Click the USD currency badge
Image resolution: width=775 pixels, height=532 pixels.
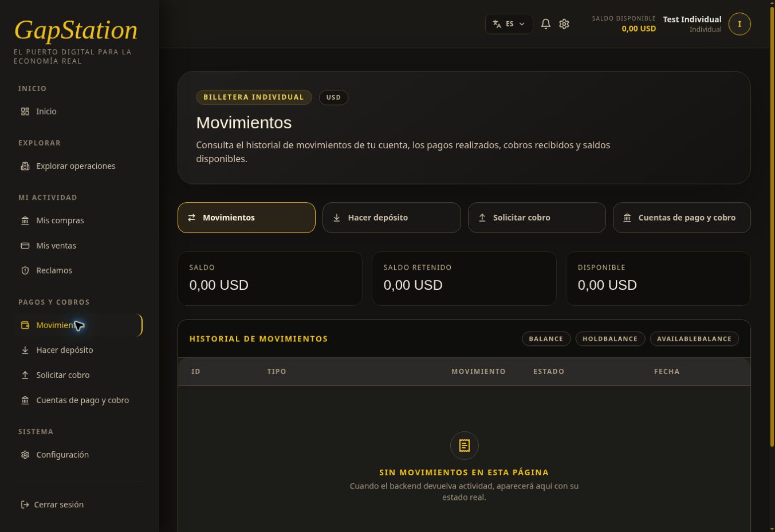[x=333, y=97]
